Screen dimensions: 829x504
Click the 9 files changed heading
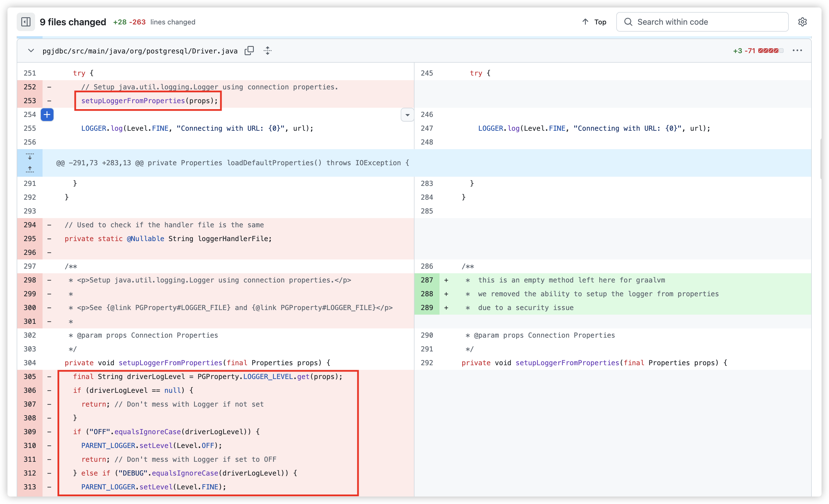(x=73, y=22)
